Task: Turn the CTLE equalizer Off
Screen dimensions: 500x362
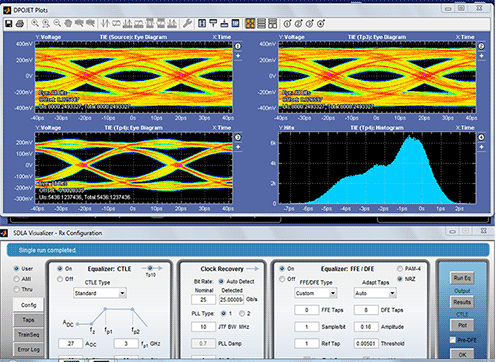Action: [60, 279]
